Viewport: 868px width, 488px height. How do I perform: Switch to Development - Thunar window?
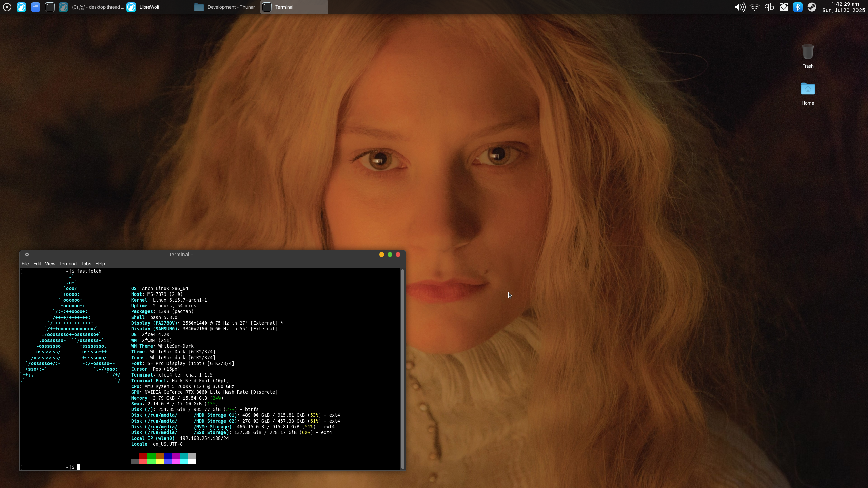226,7
